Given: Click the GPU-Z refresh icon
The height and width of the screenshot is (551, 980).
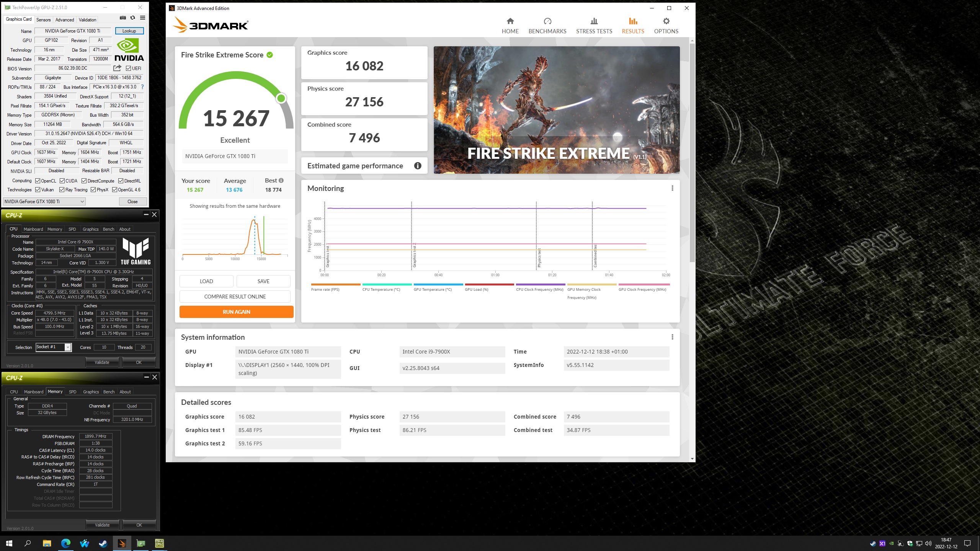Looking at the screenshot, I should tap(132, 18).
